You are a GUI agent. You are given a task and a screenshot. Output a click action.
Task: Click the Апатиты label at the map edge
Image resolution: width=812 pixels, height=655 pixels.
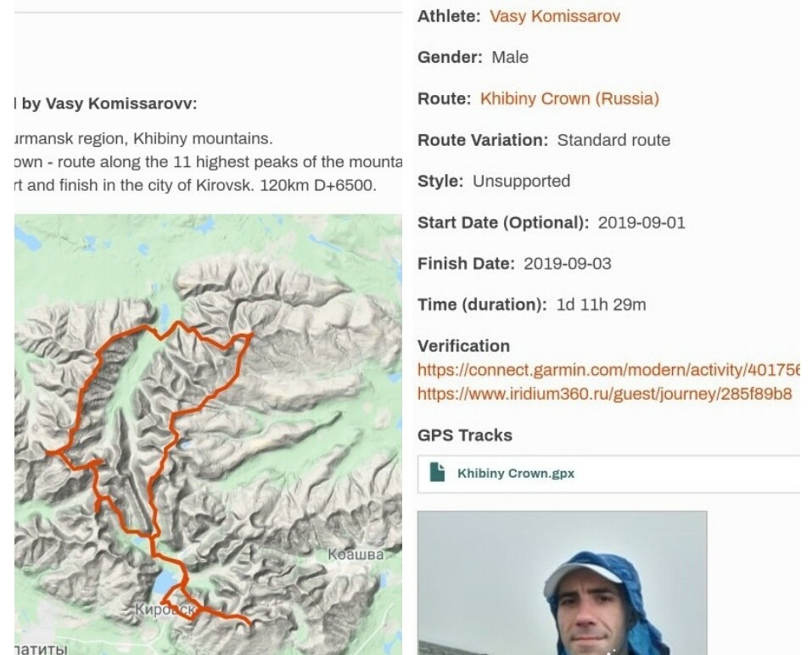[x=41, y=649]
